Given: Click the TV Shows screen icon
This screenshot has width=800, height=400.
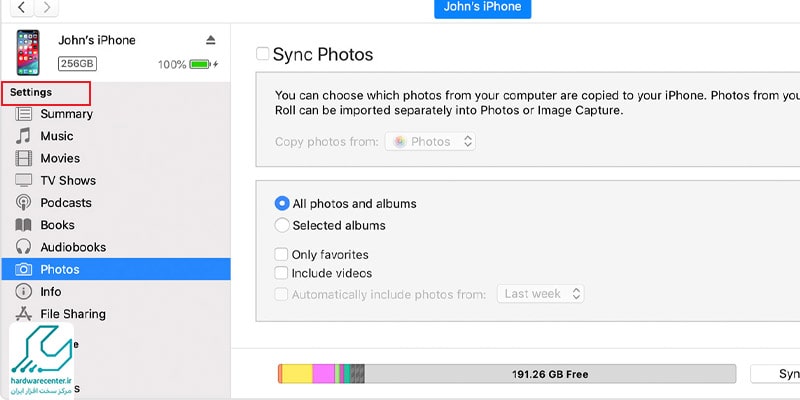Looking at the screenshot, I should 23,180.
